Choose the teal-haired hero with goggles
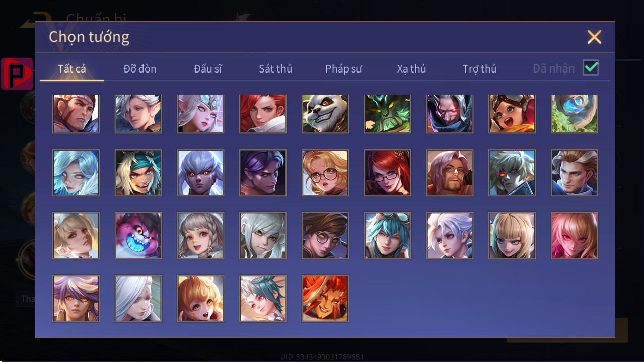Image resolution: width=644 pixels, height=362 pixels. (388, 236)
